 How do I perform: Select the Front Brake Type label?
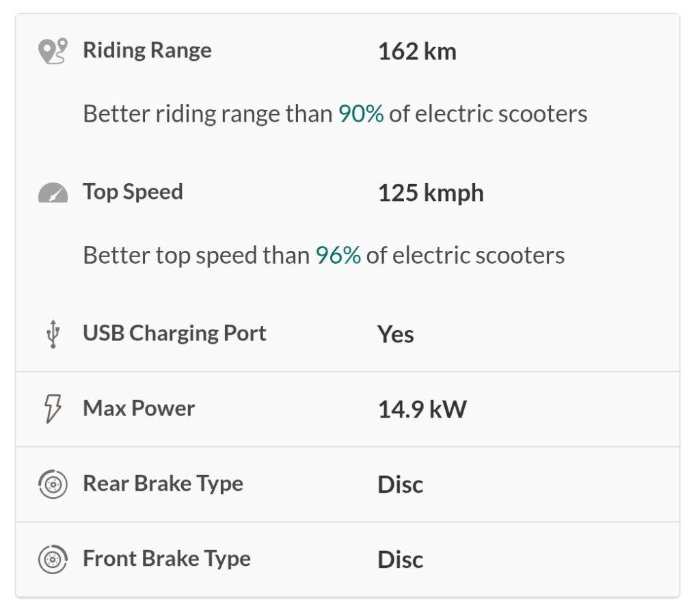click(167, 559)
